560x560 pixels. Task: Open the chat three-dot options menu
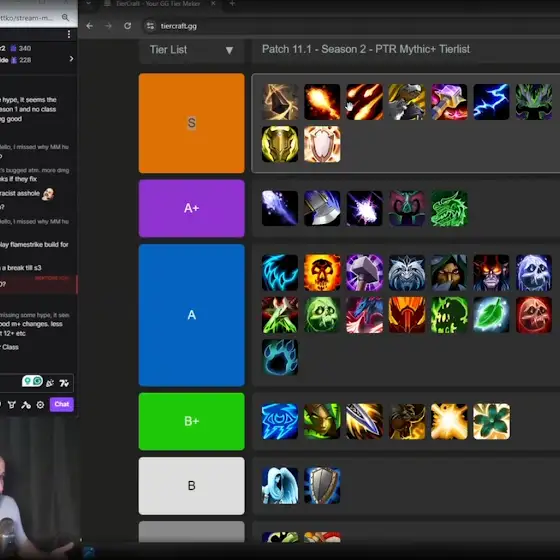[x=69, y=34]
